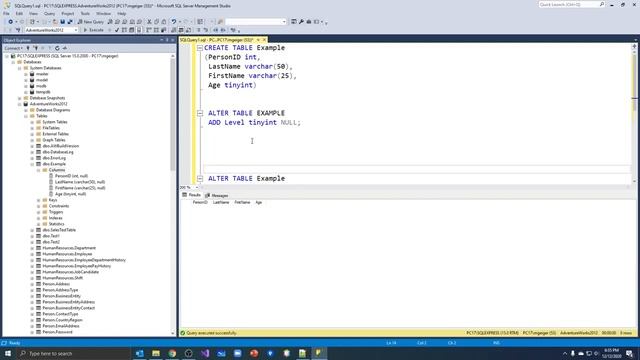
Task: Click the Save All disks icon
Action: click(x=70, y=22)
